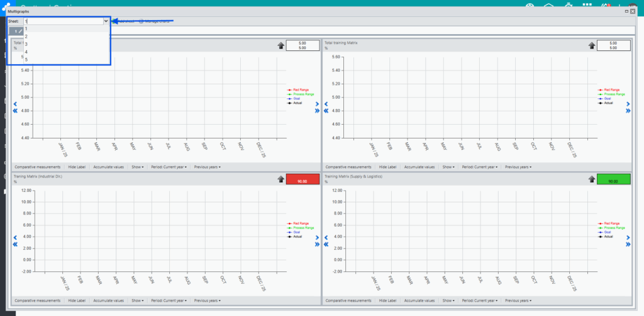Viewport: 644px width, 316px height.
Task: Select sheet 4 from the dropdown list
Action: click(x=66, y=52)
